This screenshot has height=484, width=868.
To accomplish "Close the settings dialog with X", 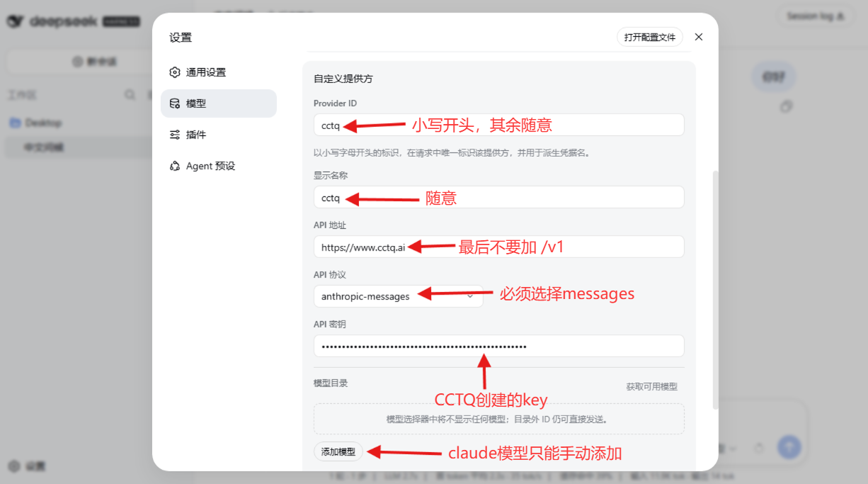I will (699, 37).
